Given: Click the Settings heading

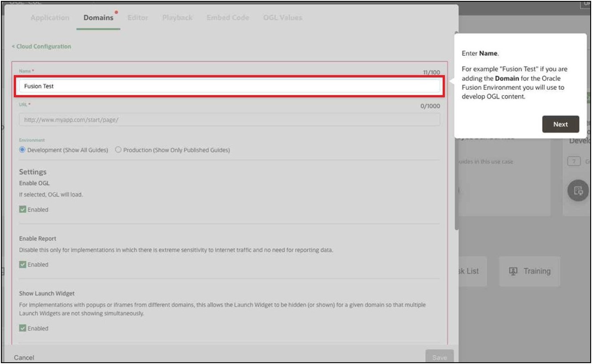Looking at the screenshot, I should point(32,172).
